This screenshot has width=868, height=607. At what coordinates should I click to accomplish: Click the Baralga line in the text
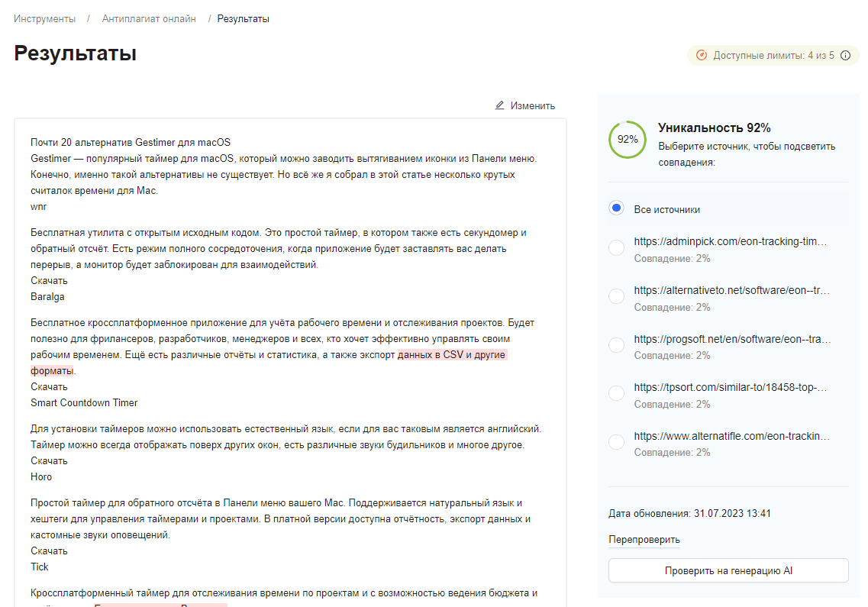click(x=47, y=296)
